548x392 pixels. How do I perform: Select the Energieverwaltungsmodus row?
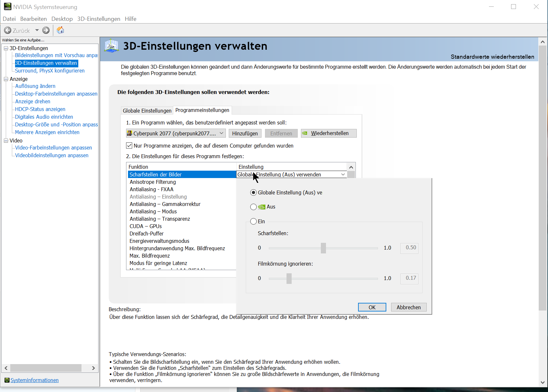(182, 241)
